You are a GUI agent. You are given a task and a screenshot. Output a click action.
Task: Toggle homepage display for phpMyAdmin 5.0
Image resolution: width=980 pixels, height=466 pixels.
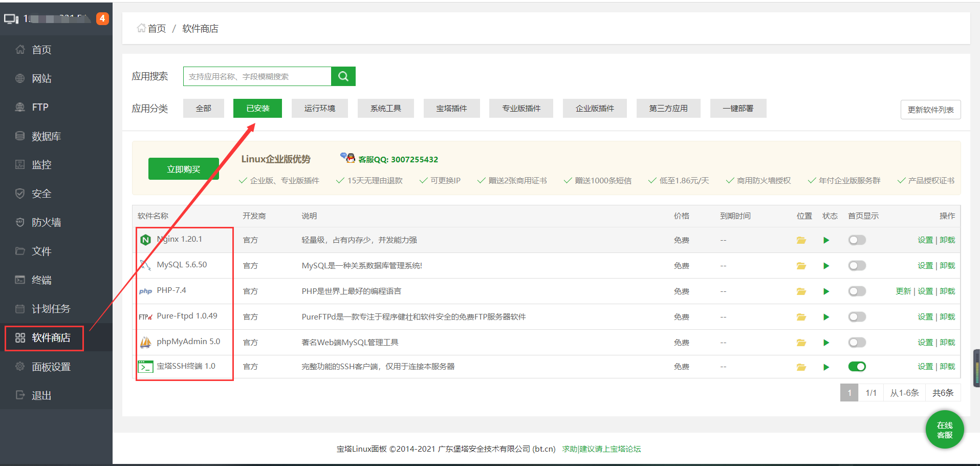point(857,343)
